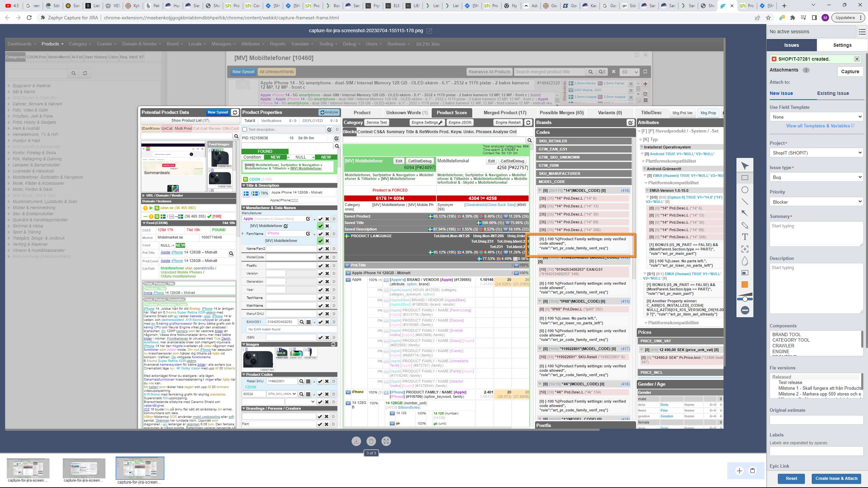Screen dimensions: 868x488
Task: Add a new attachment with plus icon
Action: tap(739, 470)
